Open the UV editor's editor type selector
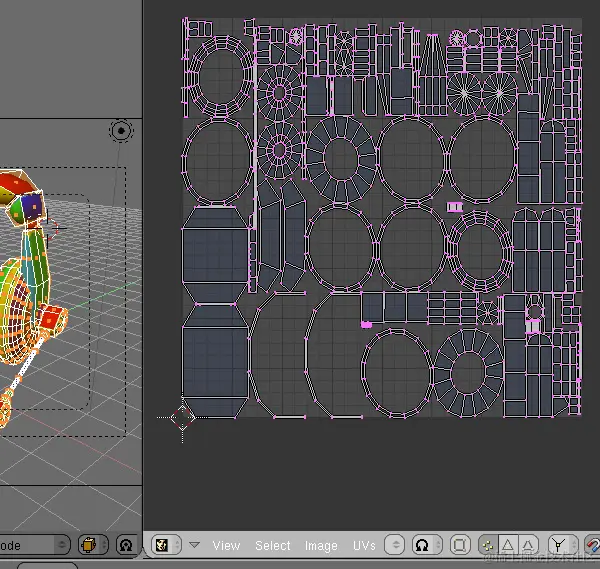Viewport: 600px width, 569px height. point(166,545)
